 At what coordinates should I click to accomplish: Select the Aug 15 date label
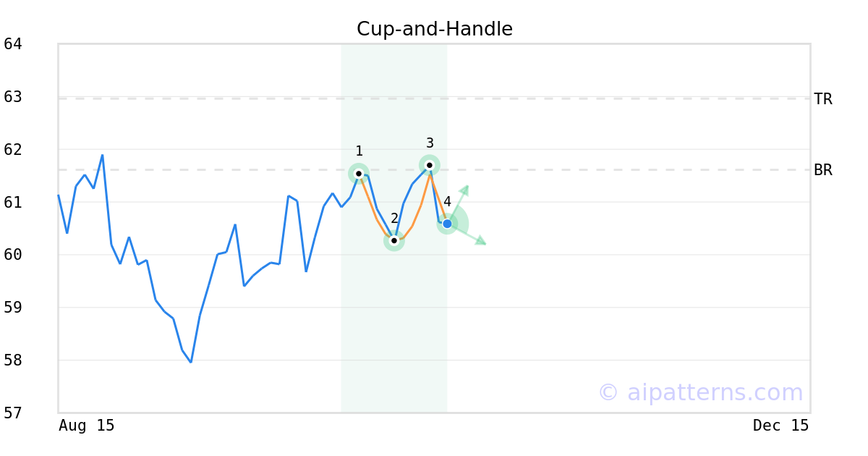pyautogui.click(x=87, y=426)
